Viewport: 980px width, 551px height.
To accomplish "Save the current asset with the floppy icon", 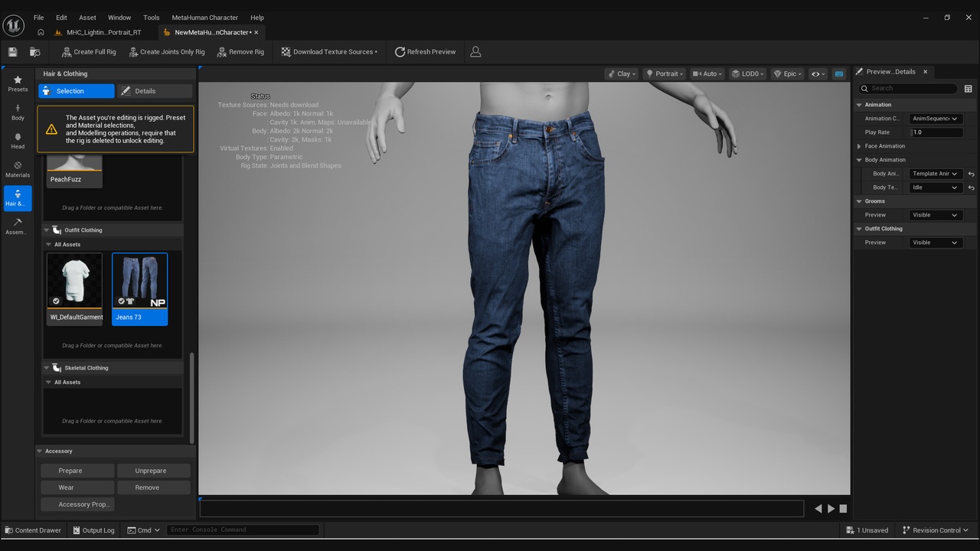I will 12,52.
